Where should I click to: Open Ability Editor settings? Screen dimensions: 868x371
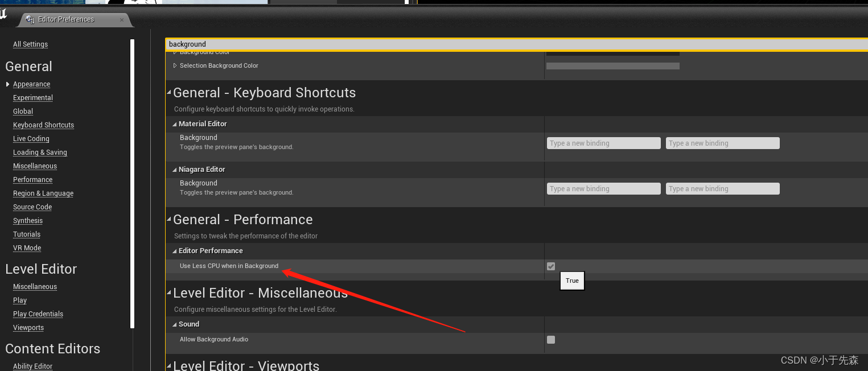(x=32, y=366)
